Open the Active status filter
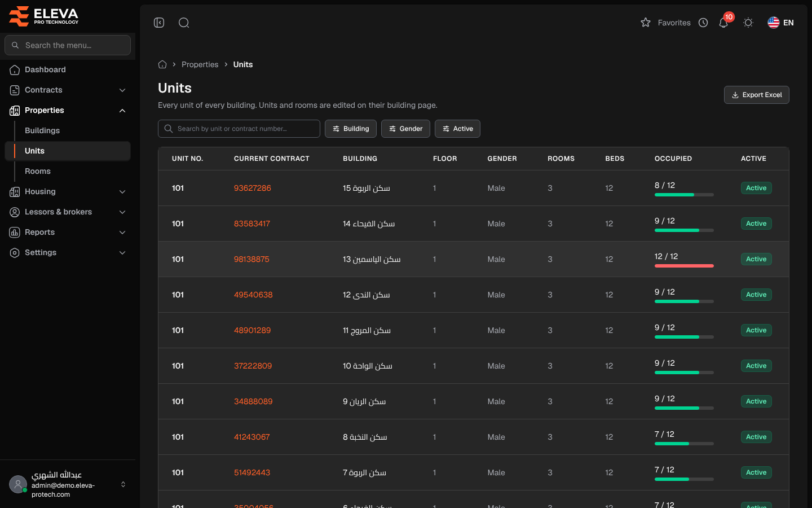Viewport: 812px width, 508px height. point(457,129)
